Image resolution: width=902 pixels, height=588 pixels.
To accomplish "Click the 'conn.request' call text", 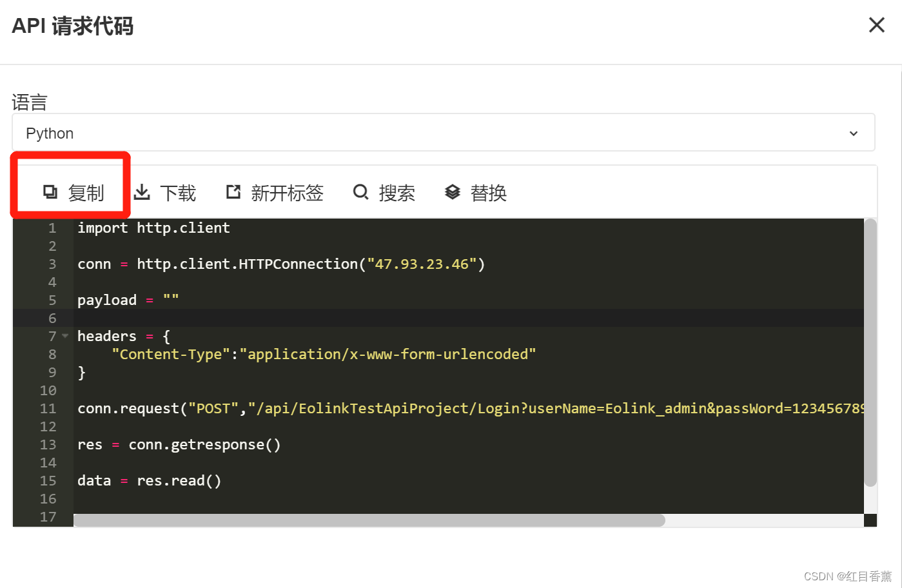I will point(128,408).
